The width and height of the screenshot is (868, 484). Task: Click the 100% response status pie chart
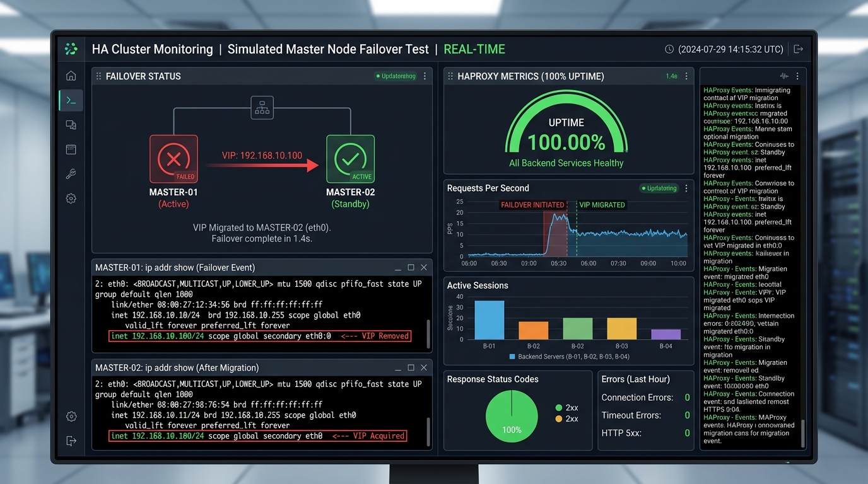tap(512, 416)
